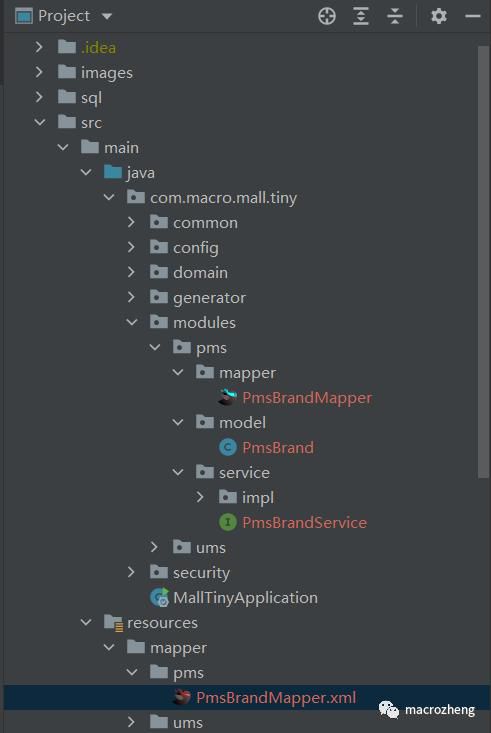Image resolution: width=491 pixels, height=733 pixels.
Task: Select the com.macro.mall.tiny package
Action: 223,198
